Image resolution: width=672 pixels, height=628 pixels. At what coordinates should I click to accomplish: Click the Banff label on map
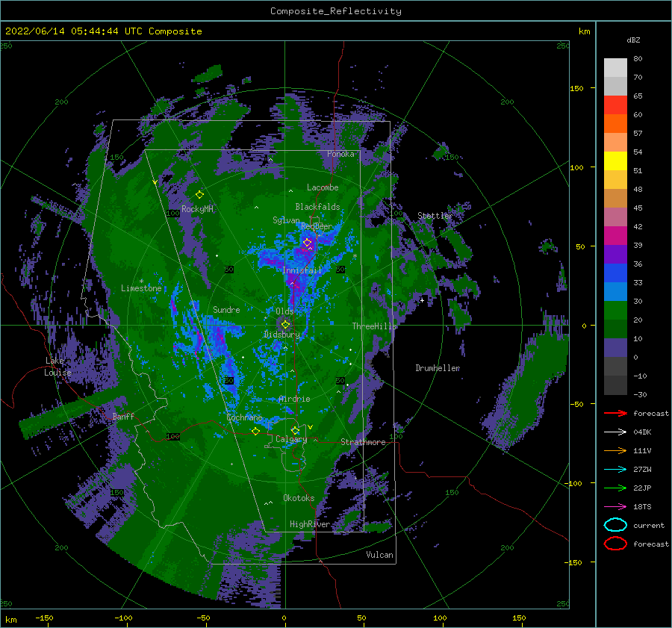coord(123,416)
